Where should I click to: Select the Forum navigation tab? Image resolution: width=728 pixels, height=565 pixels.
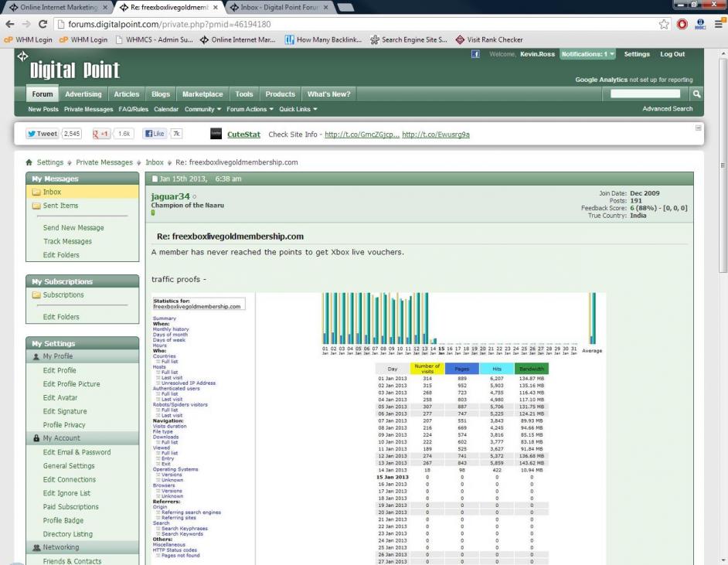click(x=43, y=94)
